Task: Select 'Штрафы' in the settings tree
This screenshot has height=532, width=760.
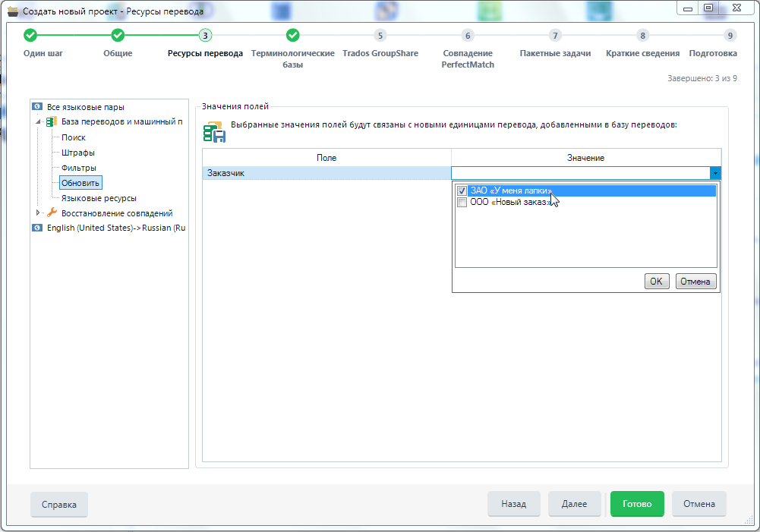Action: coord(78,153)
